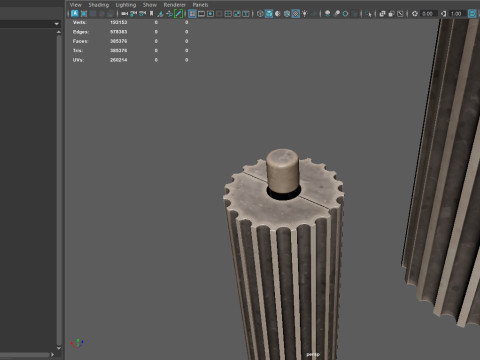The width and height of the screenshot is (480, 360).
Task: Click the Gamma icon
Action: pyautogui.click(x=444, y=13)
